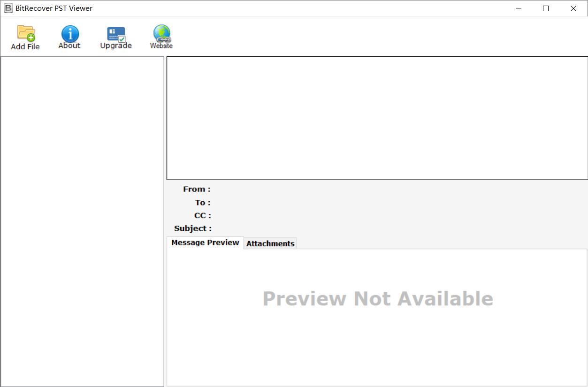Viewport: 588px width, 387px height.
Task: Switch to the Message Preview tab
Action: point(205,243)
